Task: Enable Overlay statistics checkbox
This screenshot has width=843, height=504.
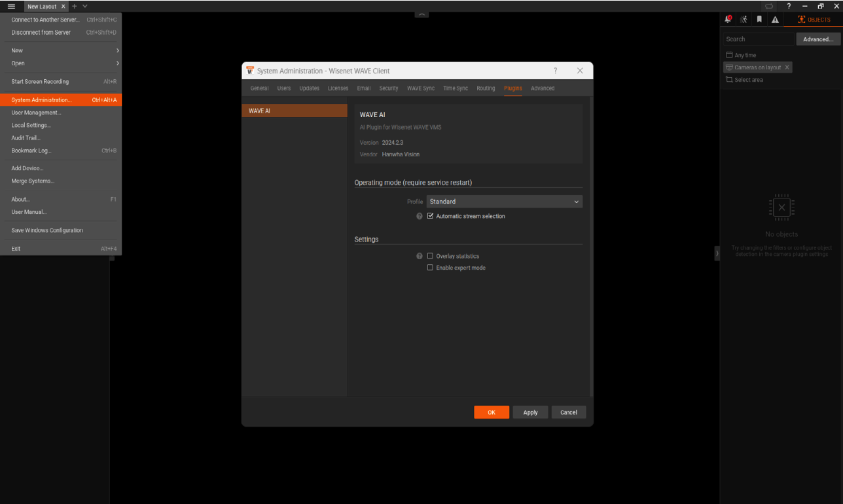Action: pos(430,256)
